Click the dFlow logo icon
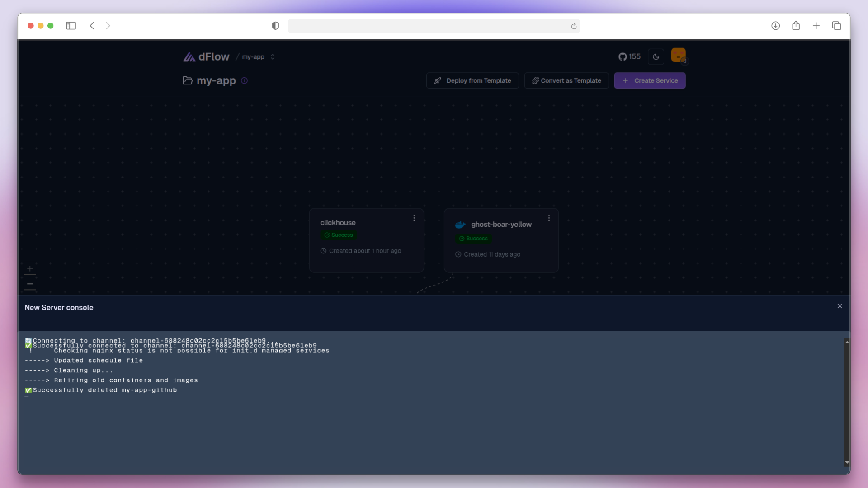The height and width of the screenshot is (488, 868). pyautogui.click(x=189, y=57)
